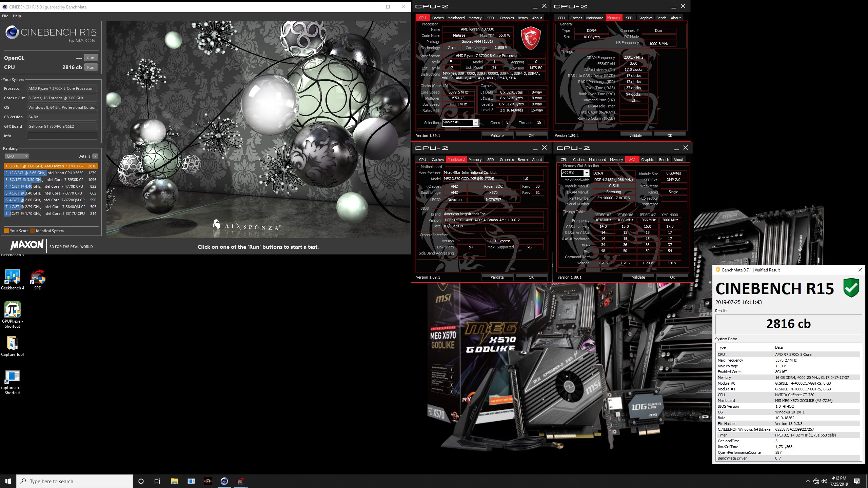Image resolution: width=868 pixels, height=488 pixels.
Task: Open the Slot #2 memory slot dropdown
Action: 575,172
